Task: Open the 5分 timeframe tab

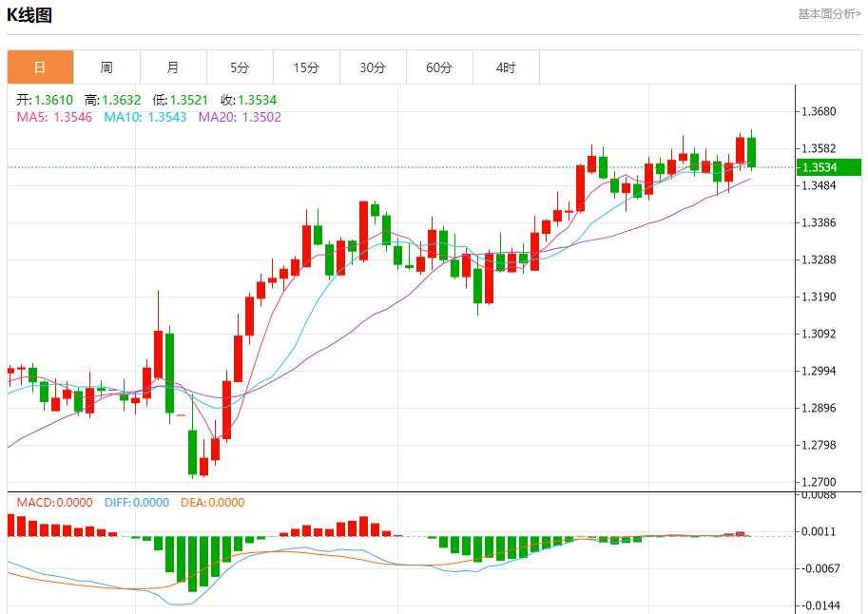Action: pyautogui.click(x=240, y=67)
